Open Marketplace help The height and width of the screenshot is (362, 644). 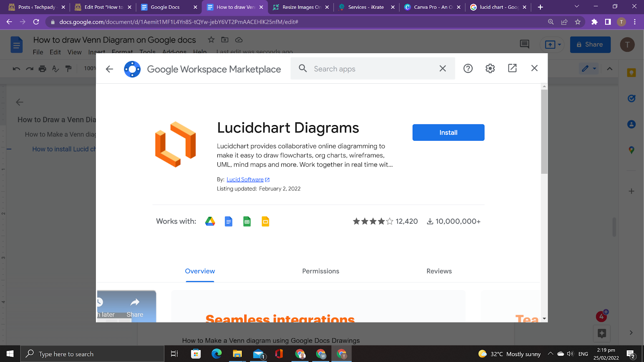pyautogui.click(x=468, y=68)
